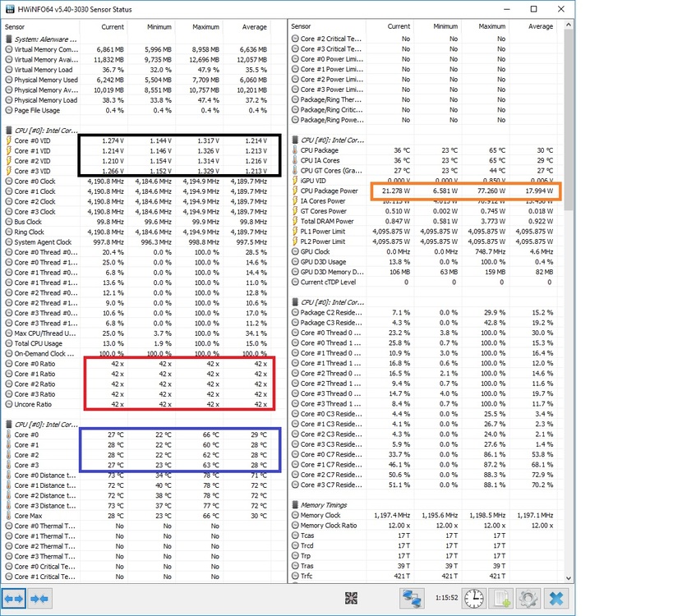Select the System: Alienware group header
Viewport: 687px width, 616px height.
click(x=46, y=39)
